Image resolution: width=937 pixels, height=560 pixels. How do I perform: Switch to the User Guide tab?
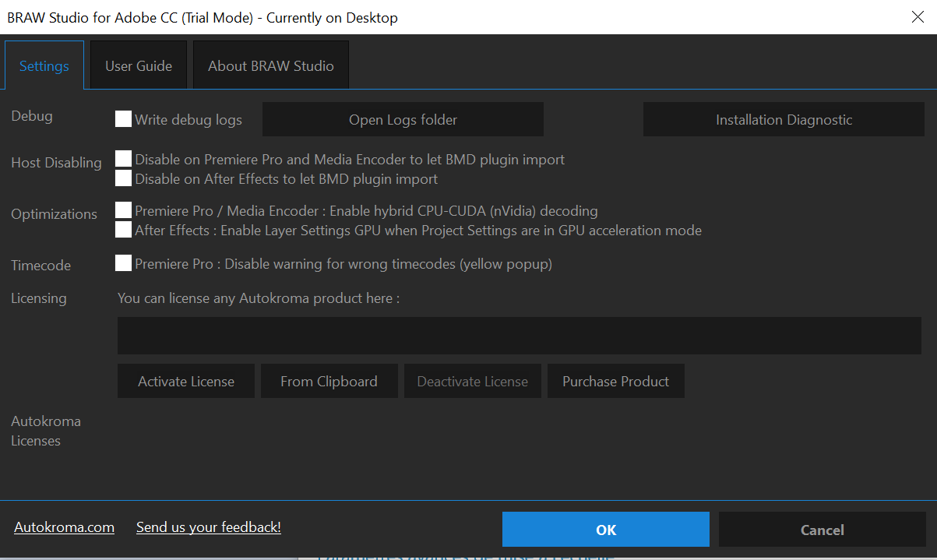[x=139, y=66]
